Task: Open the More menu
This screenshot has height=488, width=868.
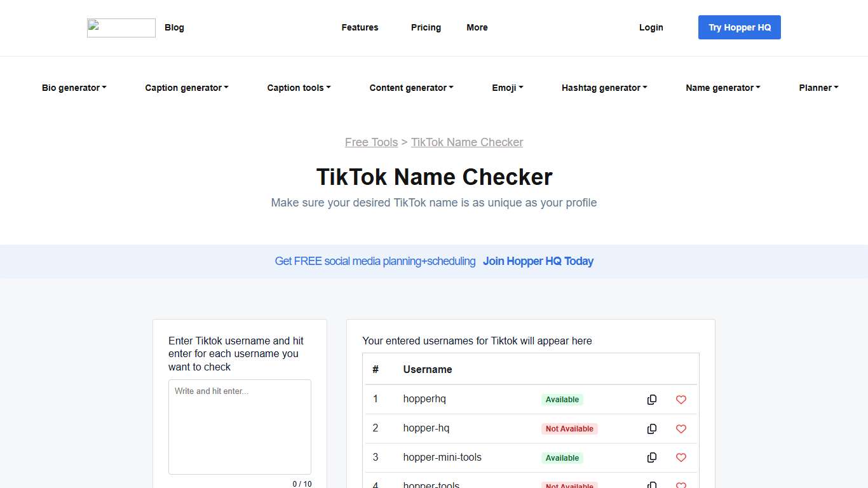Action: point(477,27)
